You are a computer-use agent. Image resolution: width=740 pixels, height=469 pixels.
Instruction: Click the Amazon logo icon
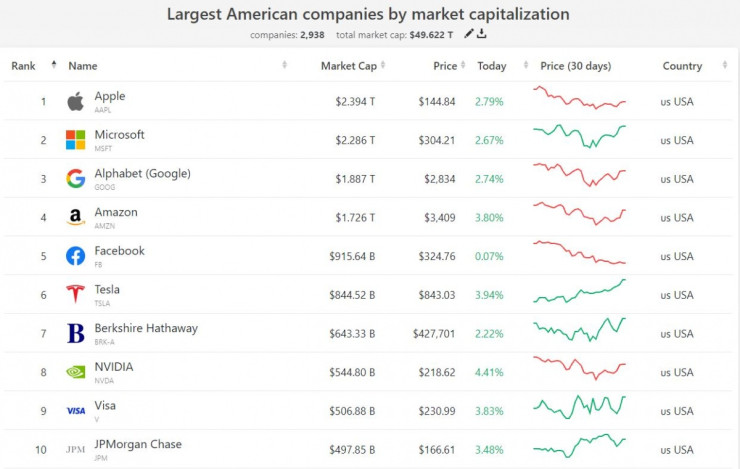tap(75, 217)
